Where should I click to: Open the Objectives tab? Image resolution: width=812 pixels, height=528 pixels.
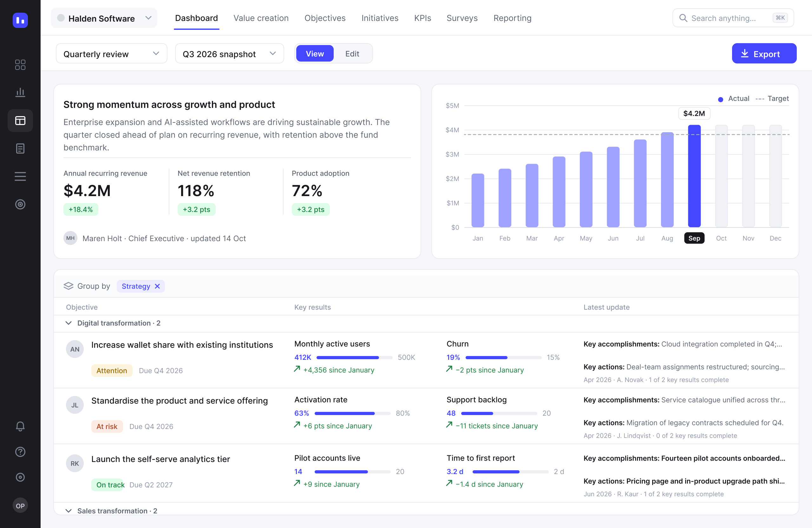tap(325, 18)
